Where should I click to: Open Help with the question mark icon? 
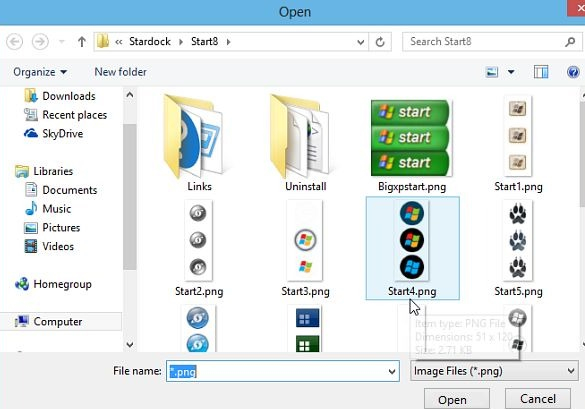[x=573, y=72]
